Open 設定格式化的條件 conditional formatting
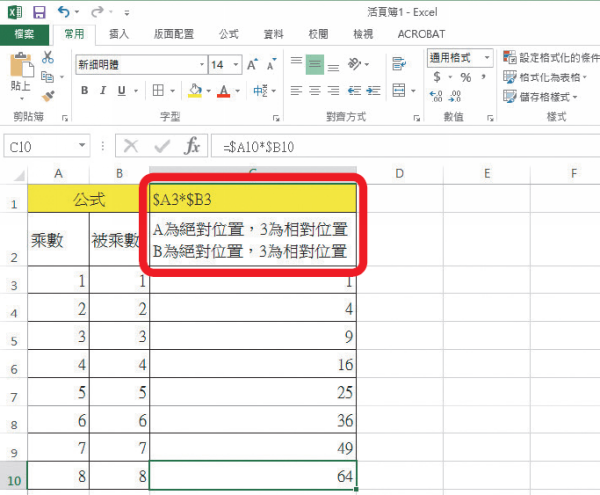600x495 pixels. 551,57
